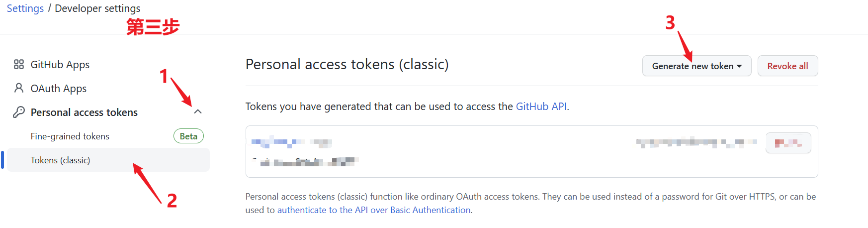The image size is (868, 228).
Task: Click the blurred red button on token row
Action: pos(788,143)
